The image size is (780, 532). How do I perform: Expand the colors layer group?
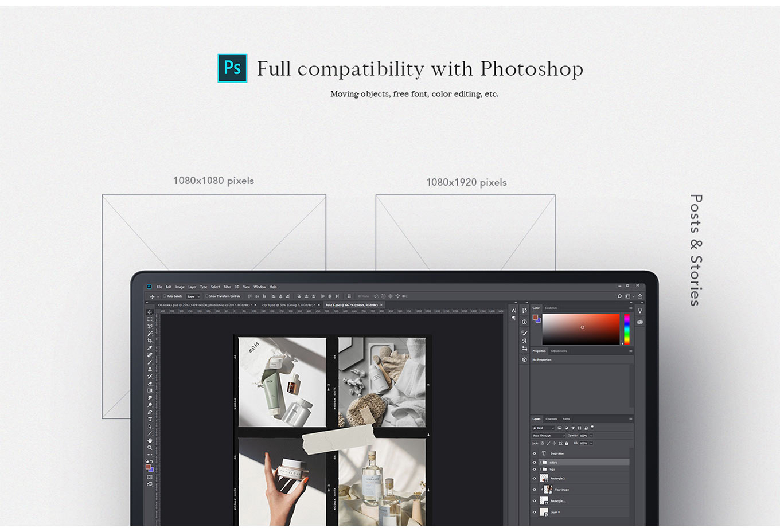tap(540, 463)
